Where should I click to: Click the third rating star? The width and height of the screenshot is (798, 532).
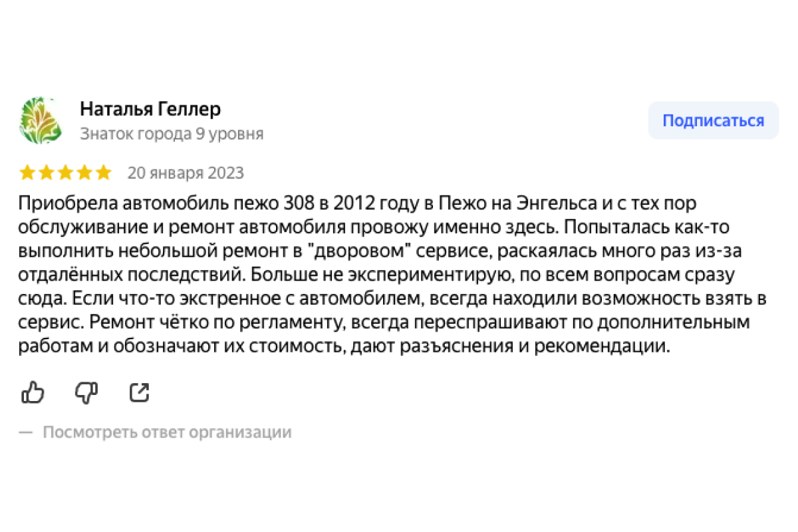tap(65, 174)
